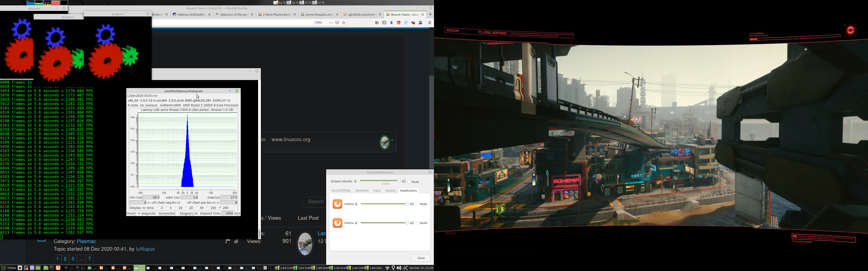868x271 pixels.
Task: Launch Firefox from the panel launcher
Action: coord(58,268)
